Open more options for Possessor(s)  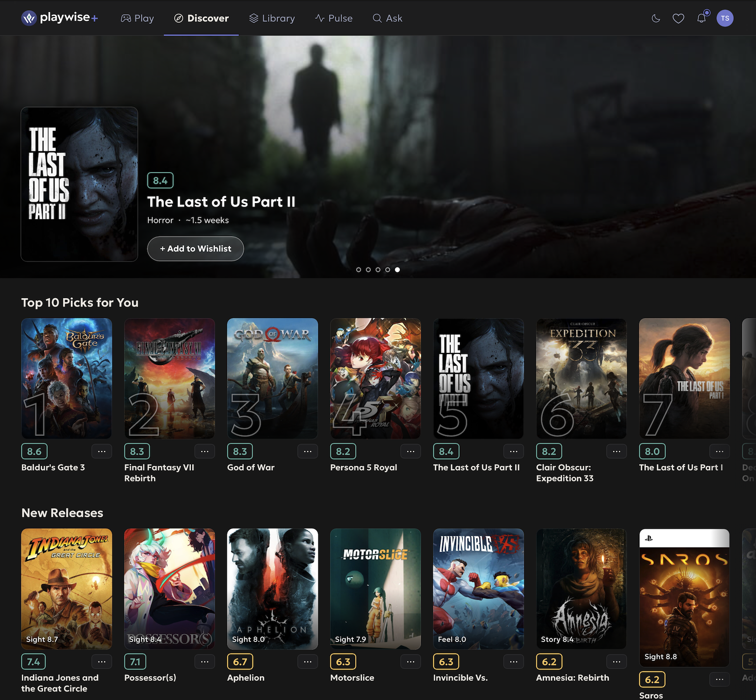click(205, 662)
